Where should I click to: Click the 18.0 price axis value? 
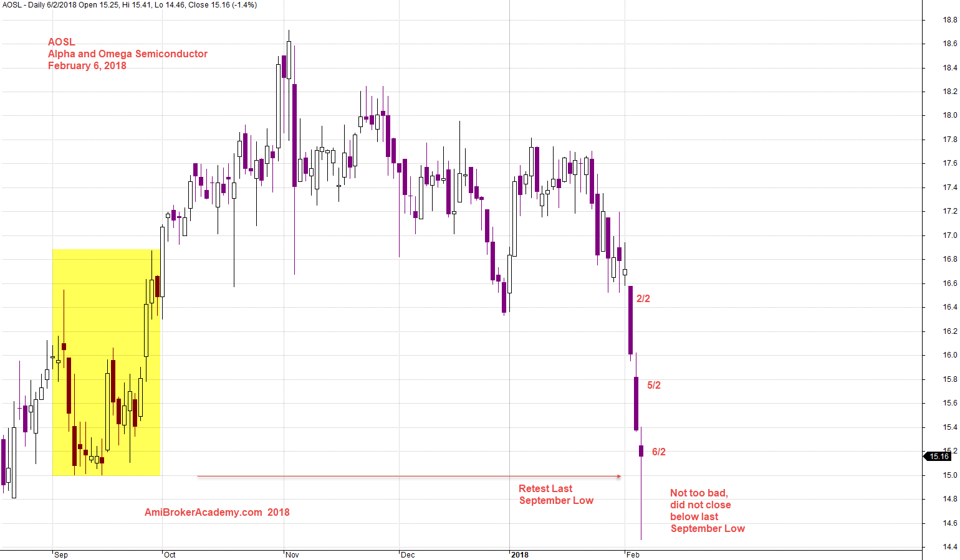[950, 115]
